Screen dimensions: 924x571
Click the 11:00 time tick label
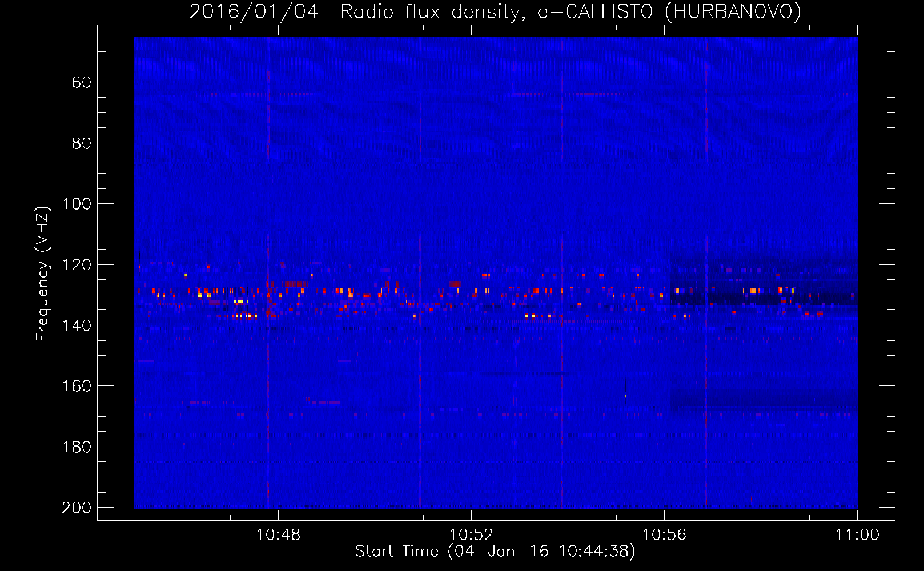(x=857, y=535)
